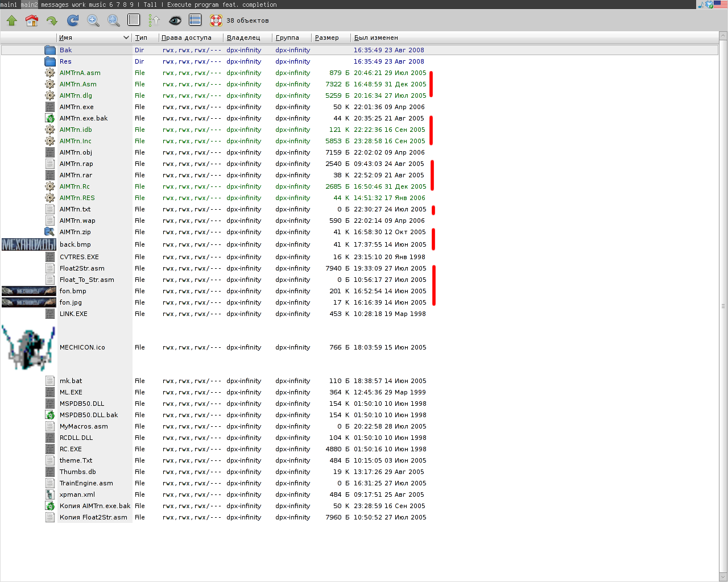
Task: Open the Bak folder
Action: (66, 50)
